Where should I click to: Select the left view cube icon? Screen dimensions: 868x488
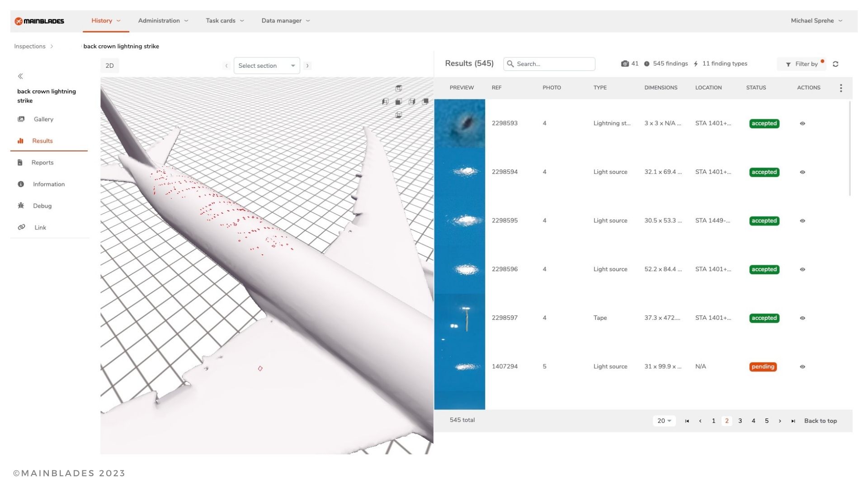click(x=385, y=102)
